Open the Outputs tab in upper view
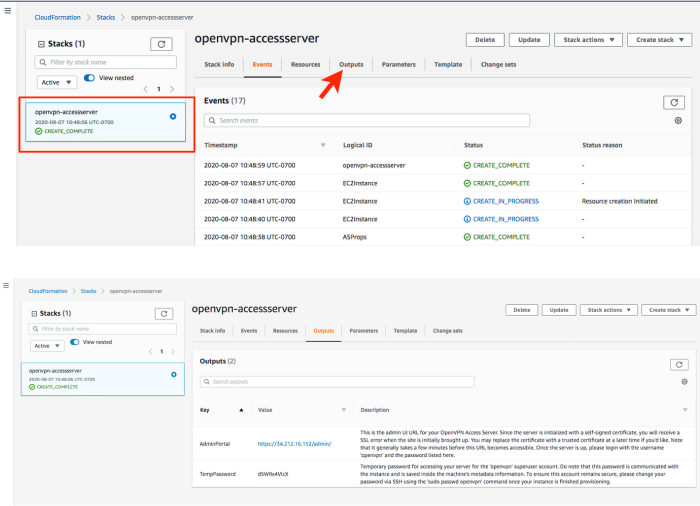The width and height of the screenshot is (700, 506). pyautogui.click(x=351, y=64)
